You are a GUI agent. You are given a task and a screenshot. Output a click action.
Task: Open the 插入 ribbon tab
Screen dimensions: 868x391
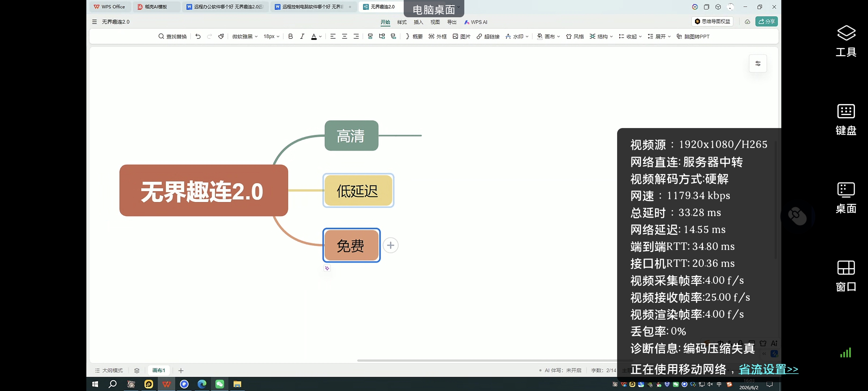tap(418, 22)
